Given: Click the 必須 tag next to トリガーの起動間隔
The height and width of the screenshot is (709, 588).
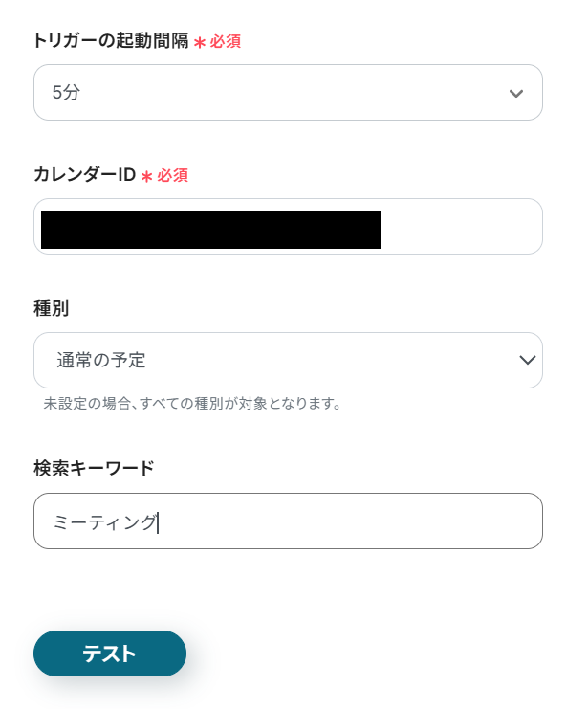Looking at the screenshot, I should pyautogui.click(x=226, y=42).
